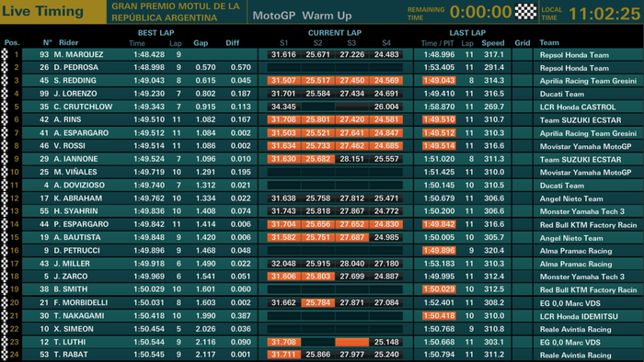644x362 pixels.
Task: Select rider F. MORBIDELLI
Action: click(x=81, y=302)
